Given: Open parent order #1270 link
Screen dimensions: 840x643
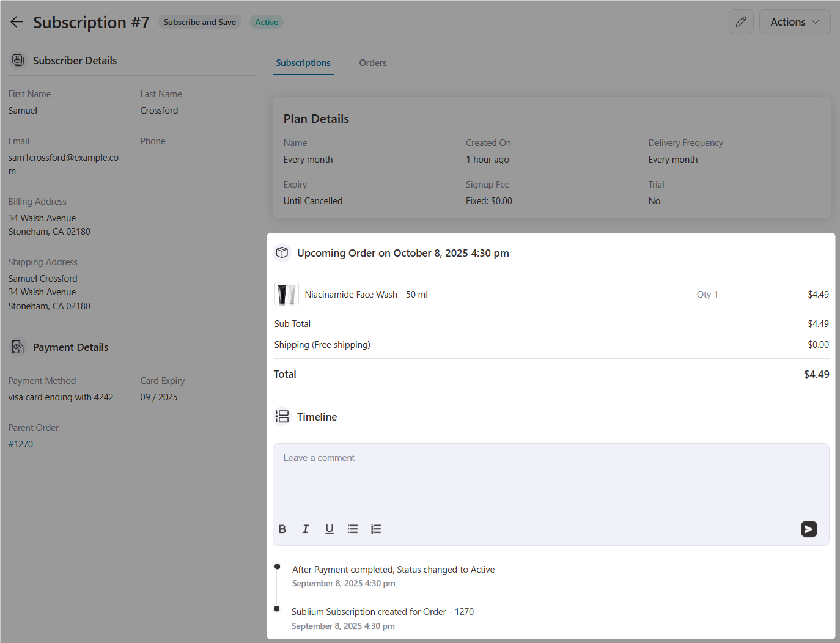Looking at the screenshot, I should pyautogui.click(x=20, y=444).
